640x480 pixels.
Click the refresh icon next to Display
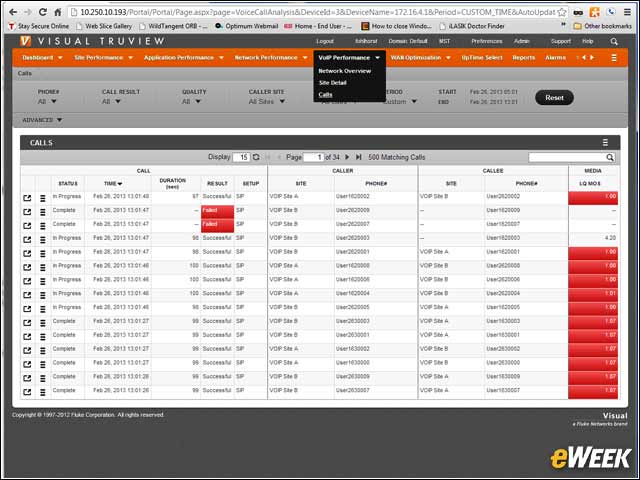pos(256,157)
